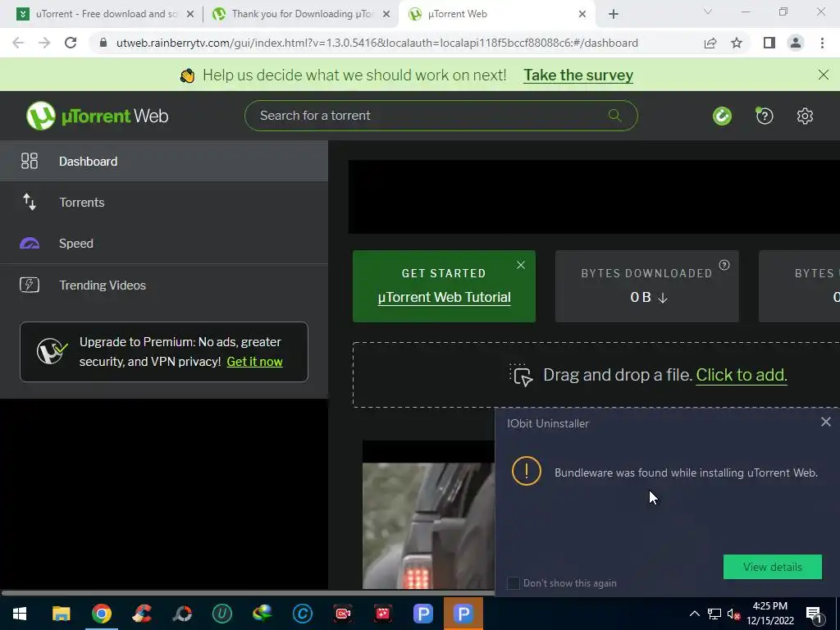
Task: Close the Get Started card
Action: [521, 265]
